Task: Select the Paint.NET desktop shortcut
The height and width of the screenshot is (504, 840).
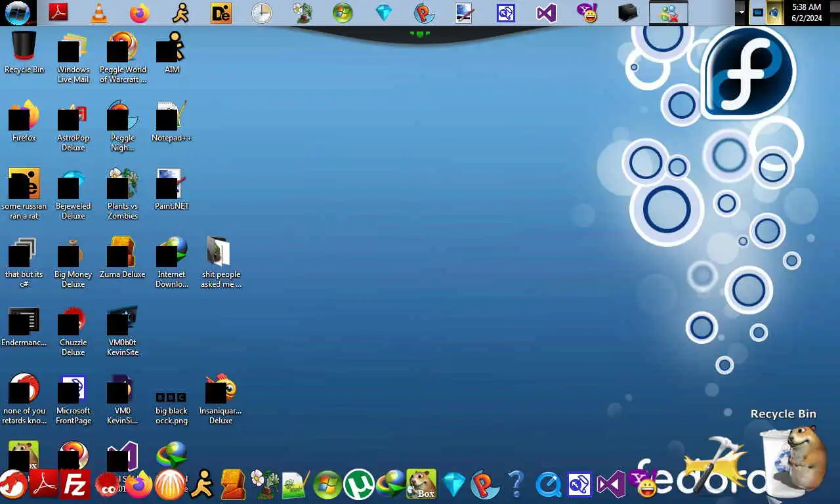Action: point(172,189)
